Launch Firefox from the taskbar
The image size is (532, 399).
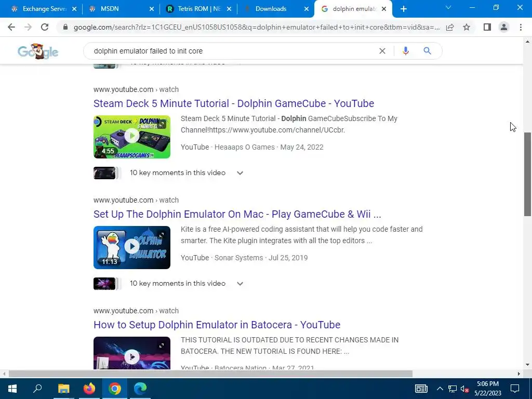click(89, 389)
